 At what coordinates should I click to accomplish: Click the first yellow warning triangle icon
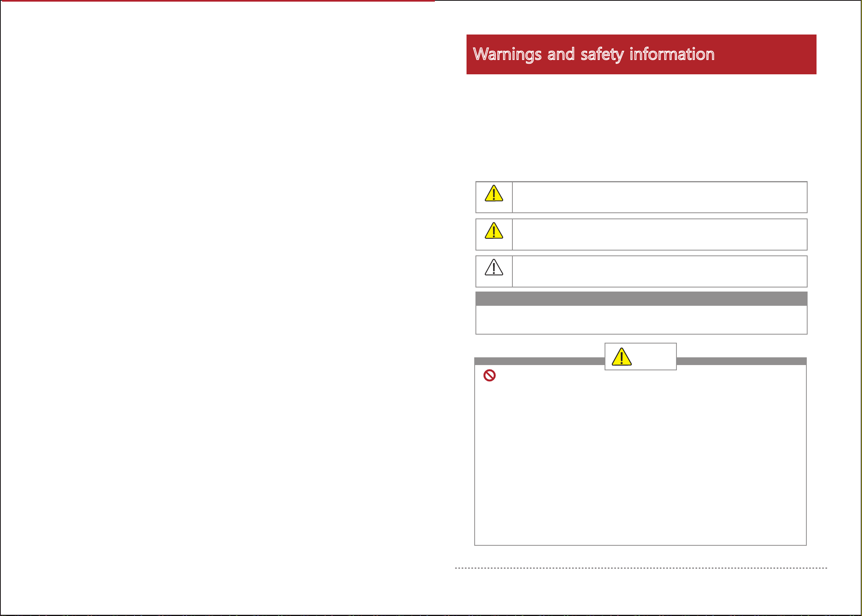point(494,193)
